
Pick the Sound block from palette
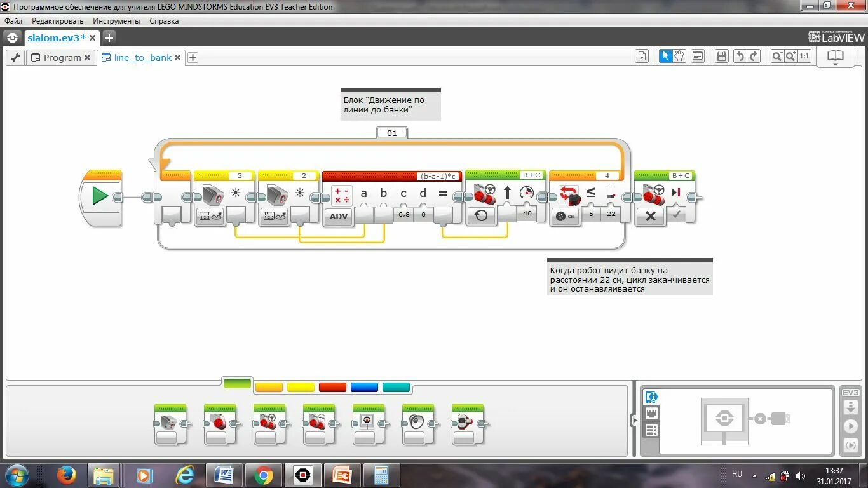click(x=419, y=424)
